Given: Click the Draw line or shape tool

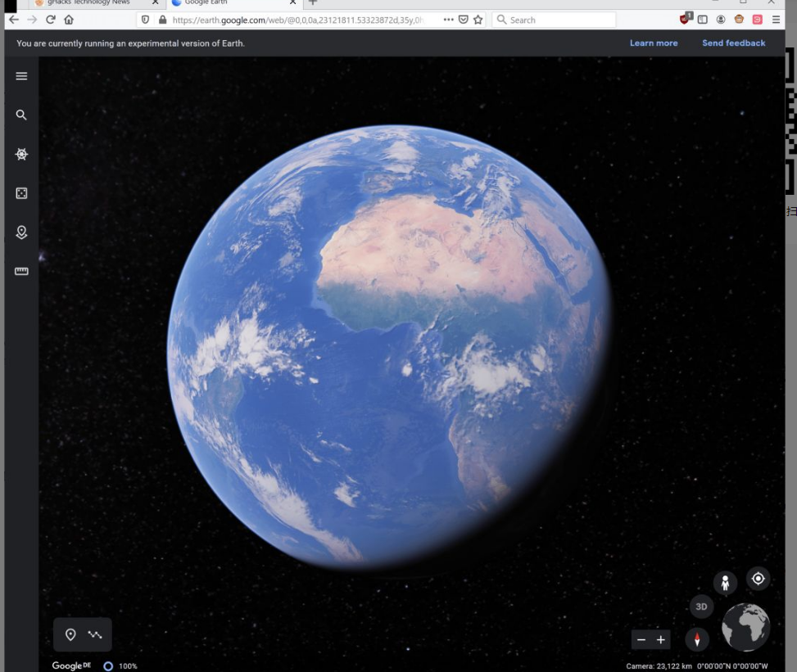Looking at the screenshot, I should click(95, 634).
